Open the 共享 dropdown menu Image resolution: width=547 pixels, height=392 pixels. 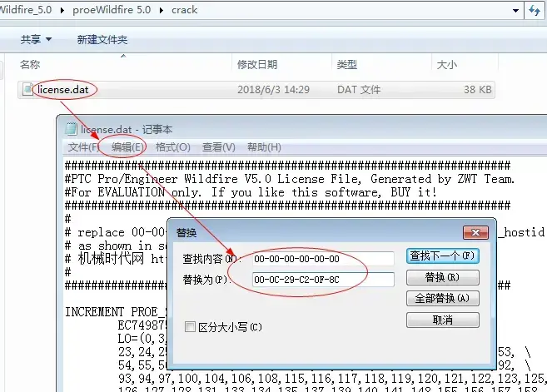pyautogui.click(x=37, y=39)
